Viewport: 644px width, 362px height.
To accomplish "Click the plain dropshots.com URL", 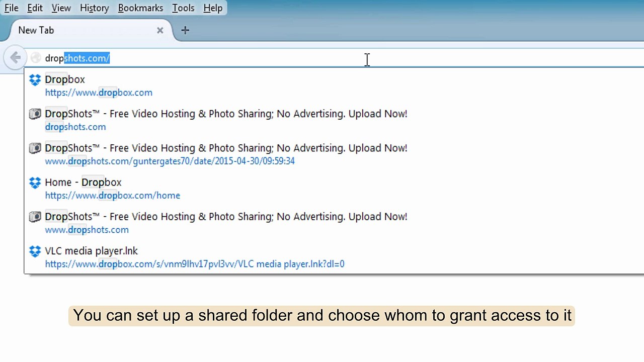I will point(75,127).
